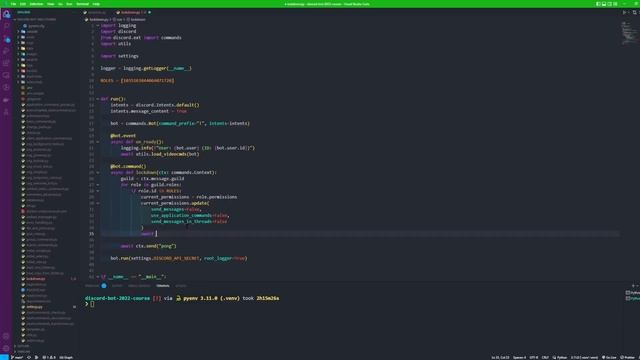Open lockdown.py in the Explorer file list
Viewport: 640px width, 360px height.
click(36, 279)
